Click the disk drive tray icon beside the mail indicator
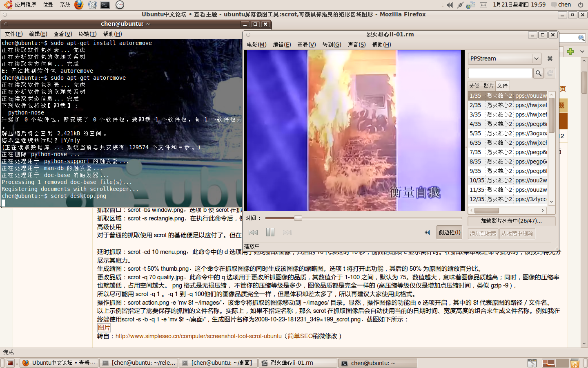The image size is (588, 368). click(x=471, y=5)
